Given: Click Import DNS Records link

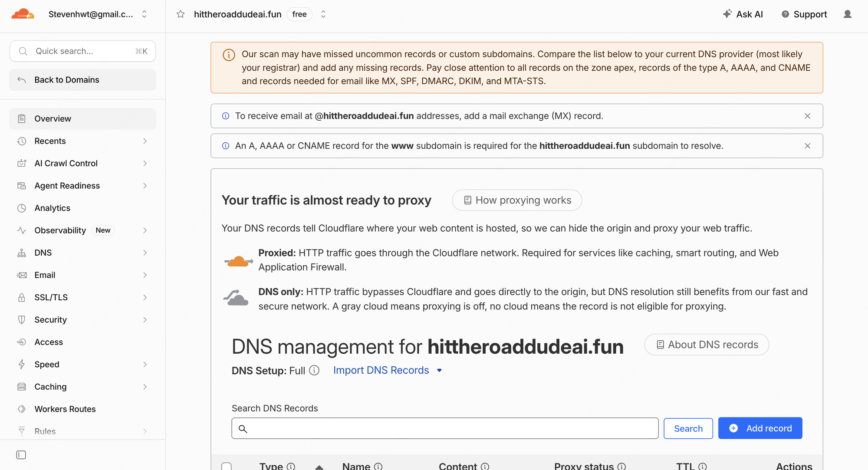Looking at the screenshot, I should [x=381, y=370].
